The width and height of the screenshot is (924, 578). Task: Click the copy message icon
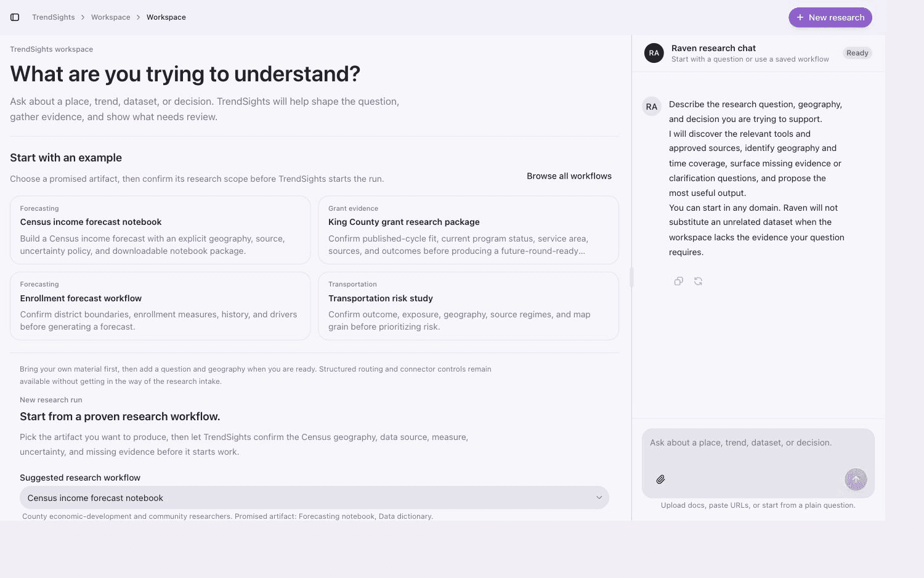678,281
